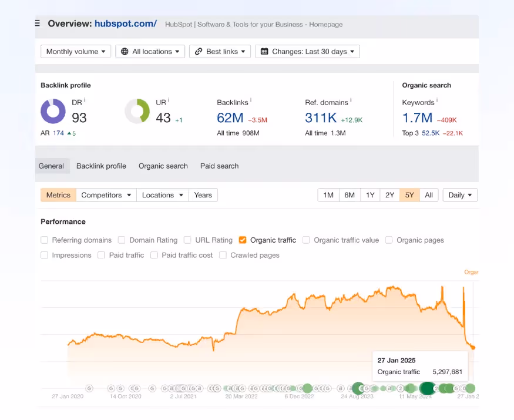Enable the Referring domains checkbox
Image resolution: width=514 pixels, height=420 pixels.
(x=44, y=240)
